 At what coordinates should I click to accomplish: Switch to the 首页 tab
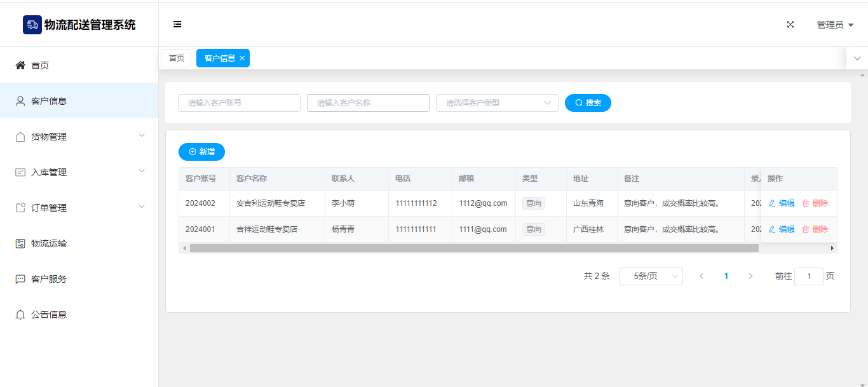(x=176, y=58)
